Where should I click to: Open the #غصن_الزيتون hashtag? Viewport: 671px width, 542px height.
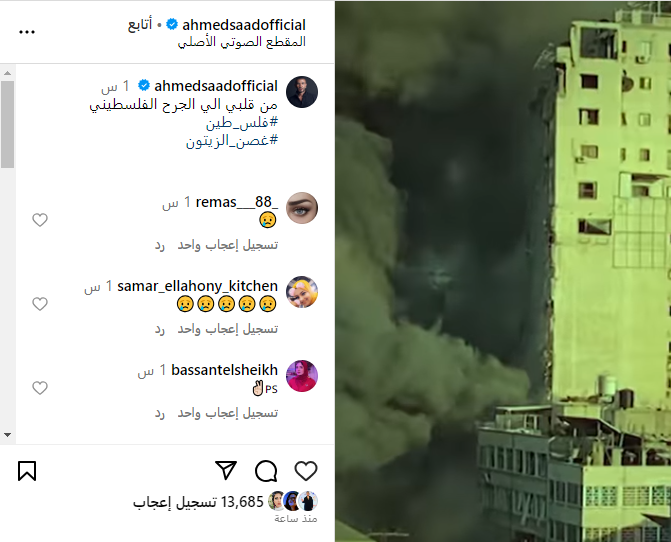(232, 140)
